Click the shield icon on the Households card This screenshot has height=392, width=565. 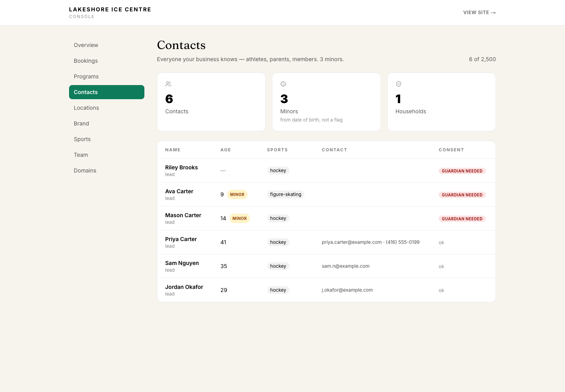[x=399, y=84]
